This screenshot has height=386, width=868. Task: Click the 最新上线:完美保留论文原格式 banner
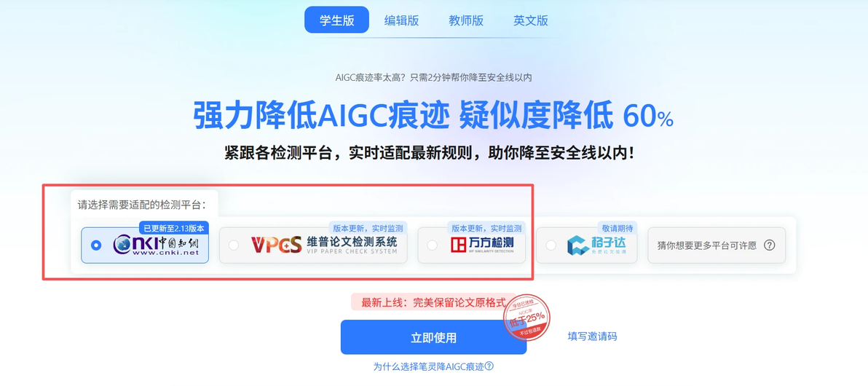click(433, 302)
